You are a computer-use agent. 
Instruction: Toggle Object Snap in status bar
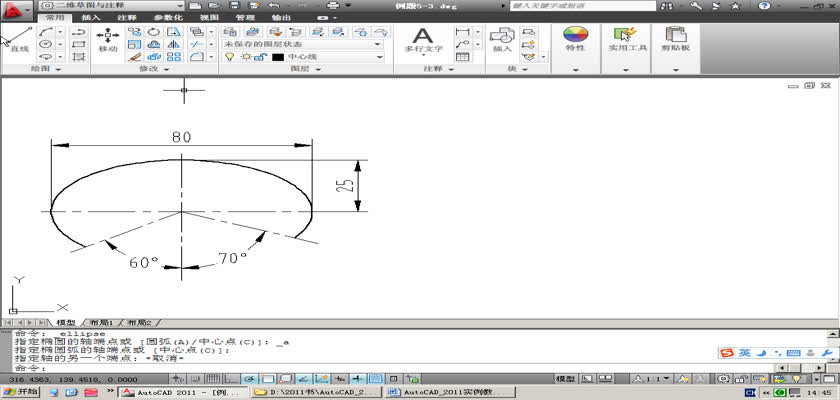click(267, 379)
